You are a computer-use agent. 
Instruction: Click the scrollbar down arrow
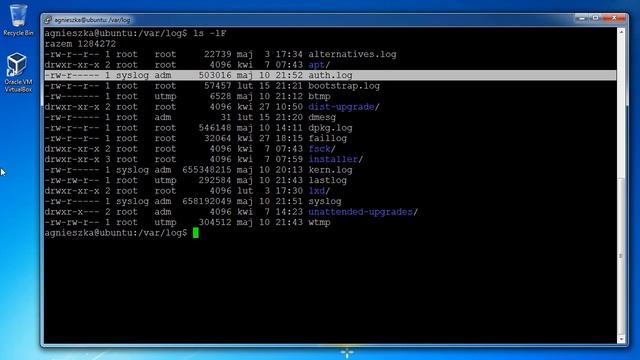tap(621, 339)
